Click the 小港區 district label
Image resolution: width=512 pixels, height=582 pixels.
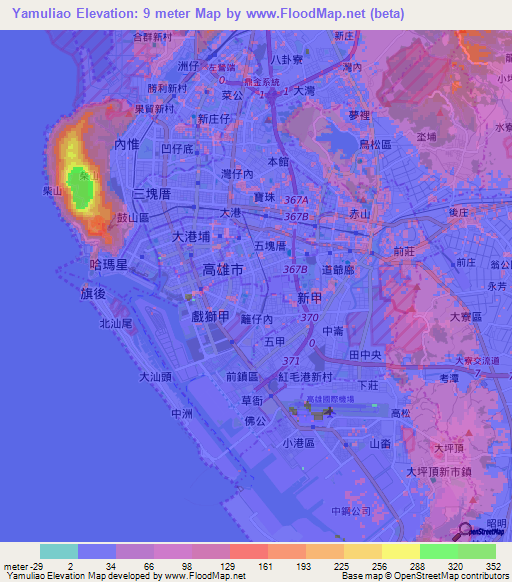click(x=299, y=443)
